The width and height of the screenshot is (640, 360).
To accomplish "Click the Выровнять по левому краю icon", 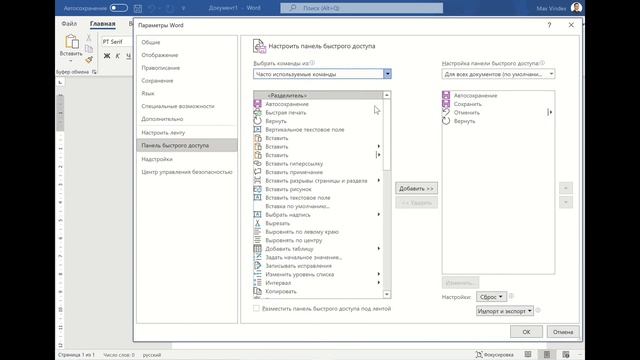I will (258, 232).
